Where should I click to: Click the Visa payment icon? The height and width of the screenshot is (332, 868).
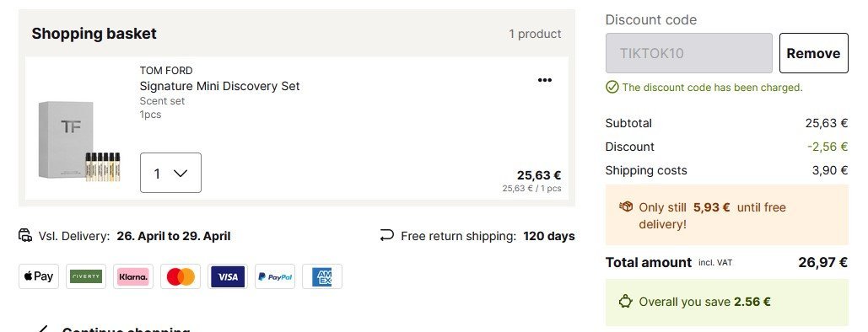[228, 276]
